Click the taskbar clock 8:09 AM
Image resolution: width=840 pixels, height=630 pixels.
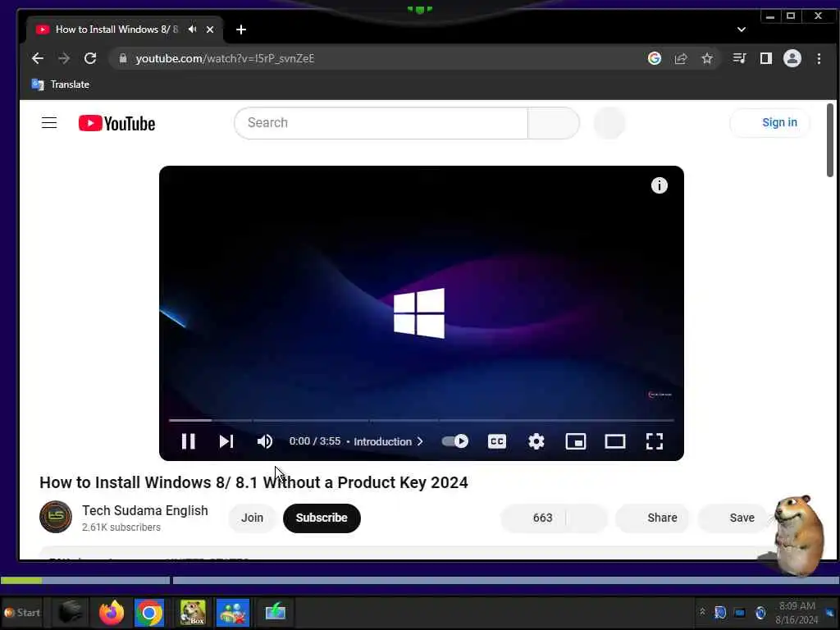click(x=797, y=613)
